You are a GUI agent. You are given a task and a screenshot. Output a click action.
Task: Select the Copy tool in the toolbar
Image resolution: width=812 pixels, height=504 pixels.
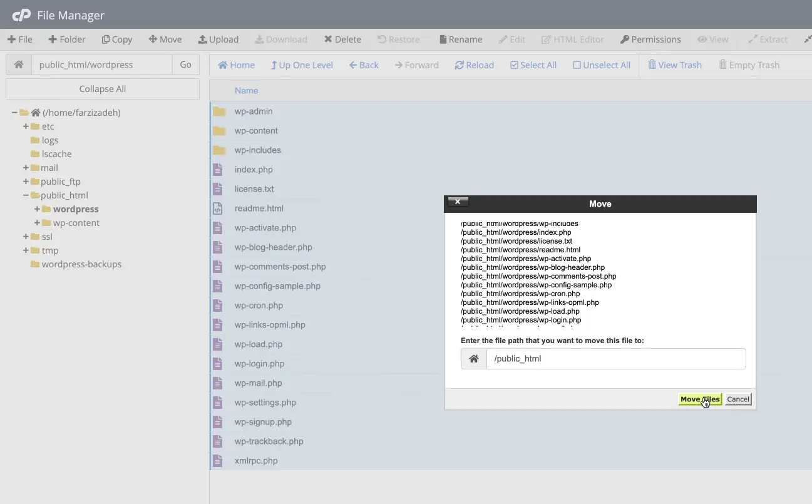(116, 39)
